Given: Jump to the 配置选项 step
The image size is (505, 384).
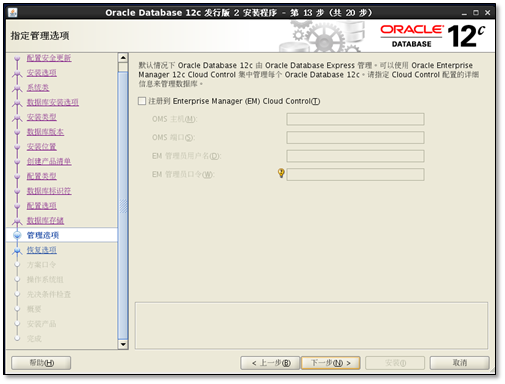Looking at the screenshot, I should click(x=42, y=206).
